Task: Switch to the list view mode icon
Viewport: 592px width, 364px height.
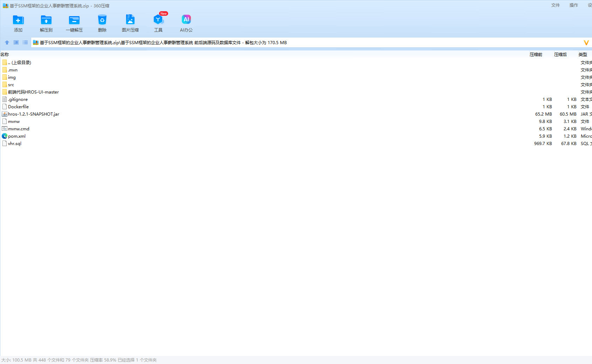Action: pos(25,42)
